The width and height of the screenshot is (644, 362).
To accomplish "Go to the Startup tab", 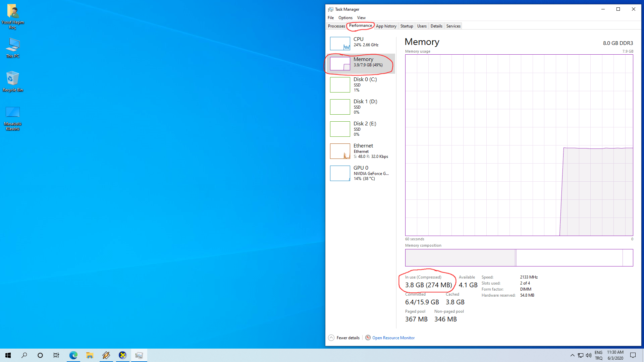I will (x=407, y=26).
